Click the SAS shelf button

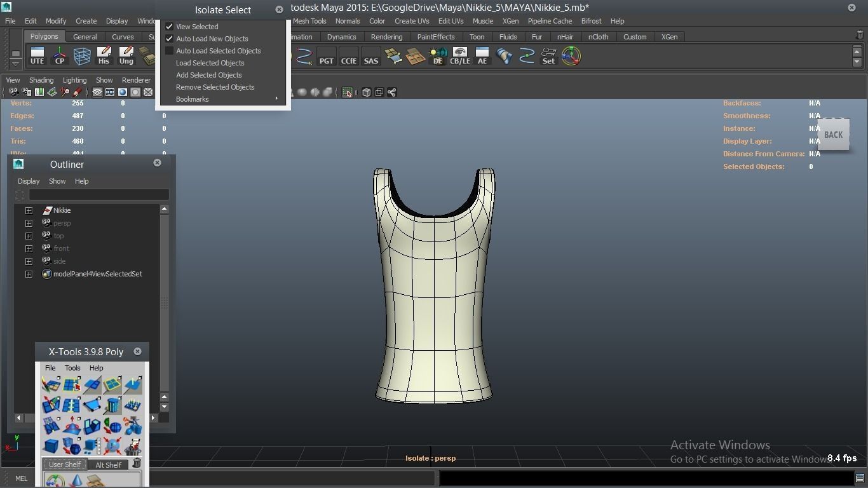pos(371,56)
